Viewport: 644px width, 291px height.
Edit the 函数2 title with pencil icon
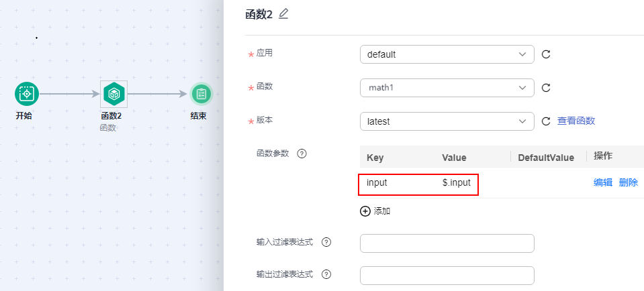click(x=283, y=14)
